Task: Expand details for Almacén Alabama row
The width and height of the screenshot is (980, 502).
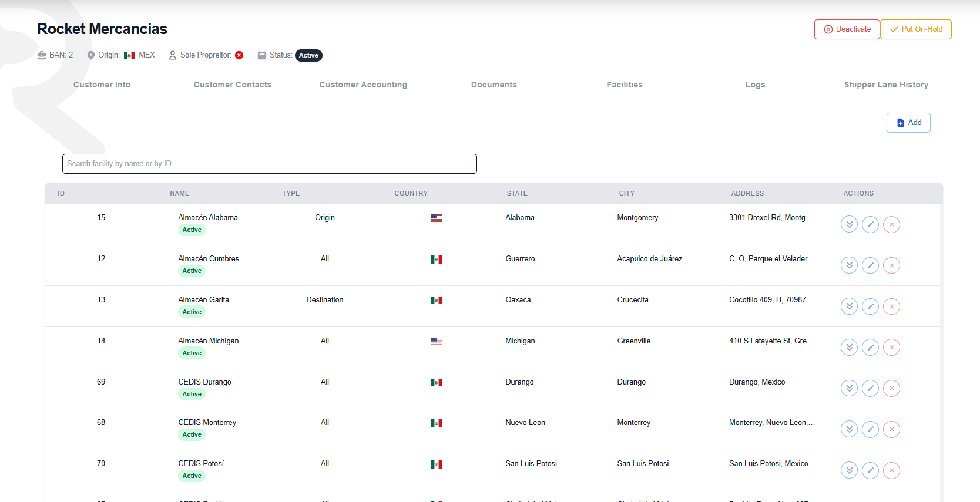Action: pyautogui.click(x=849, y=224)
